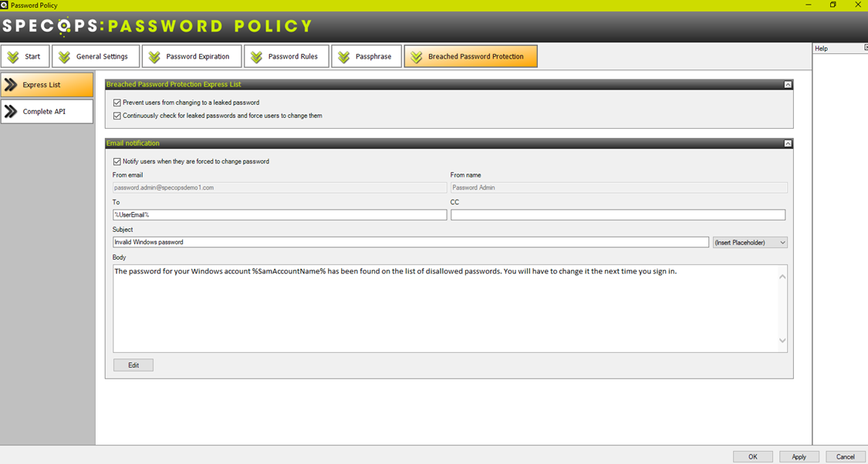Viewport: 868px width, 464px height.
Task: Click the Body scrollbar down arrow
Action: (x=782, y=341)
